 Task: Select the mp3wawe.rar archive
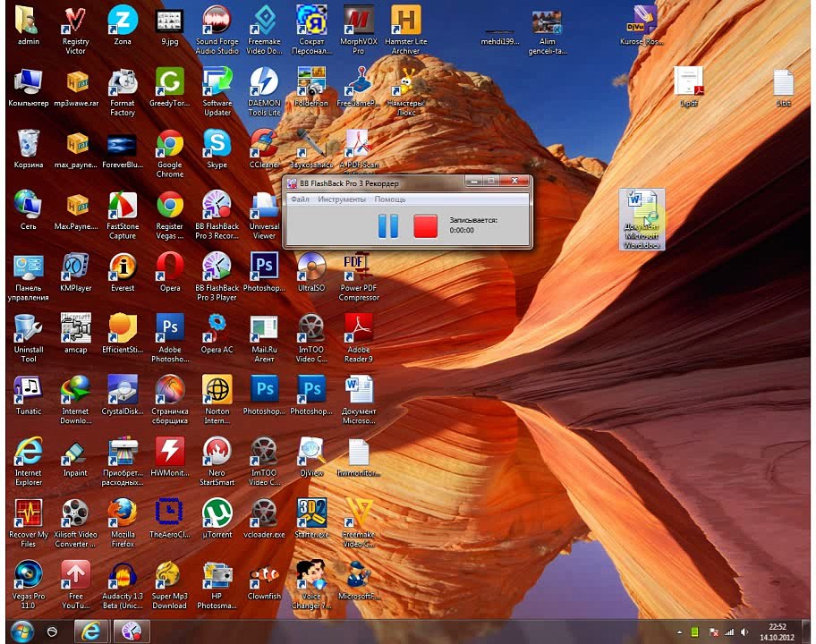pyautogui.click(x=75, y=88)
